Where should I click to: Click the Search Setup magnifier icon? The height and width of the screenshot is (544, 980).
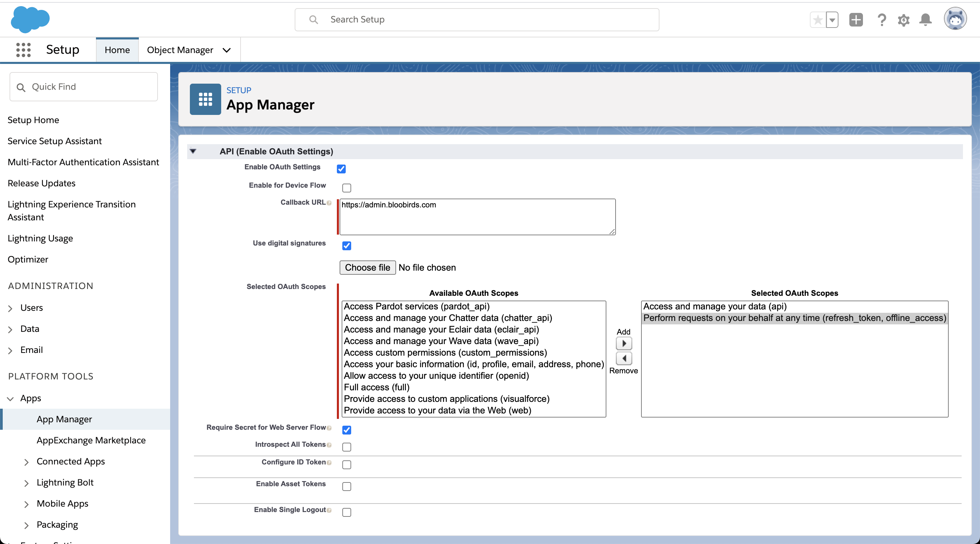[313, 19]
